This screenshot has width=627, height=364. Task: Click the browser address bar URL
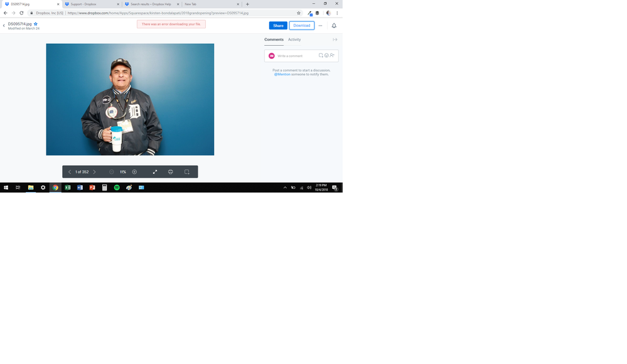(x=158, y=13)
